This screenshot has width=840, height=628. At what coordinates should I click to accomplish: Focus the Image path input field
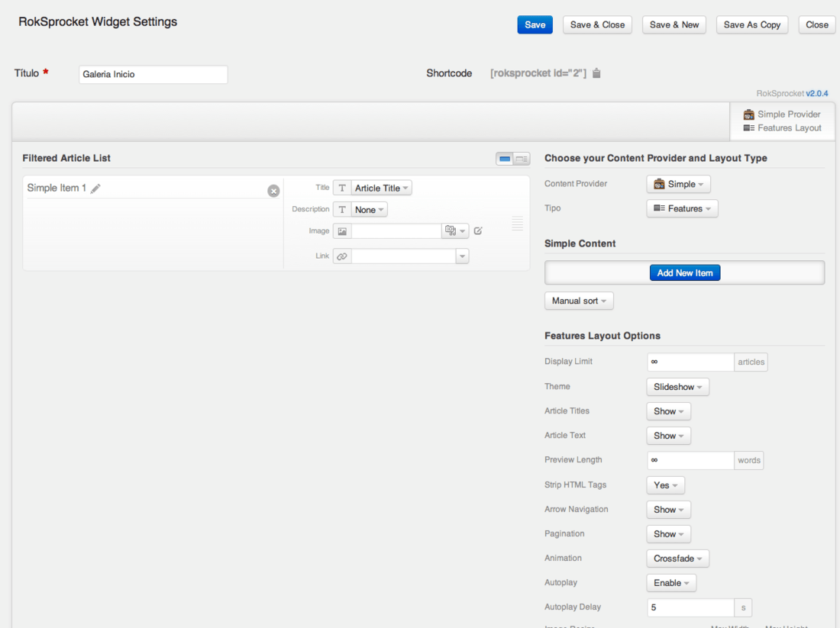coord(396,231)
